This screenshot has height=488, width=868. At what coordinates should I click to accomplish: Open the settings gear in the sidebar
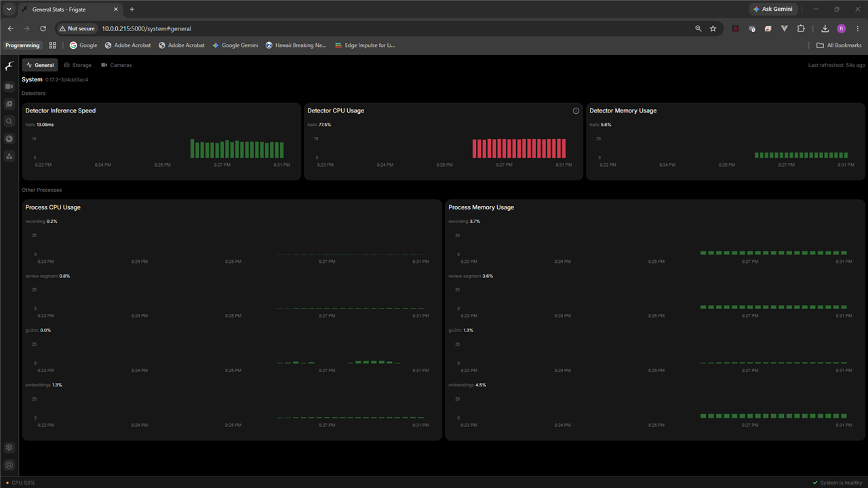click(9, 447)
